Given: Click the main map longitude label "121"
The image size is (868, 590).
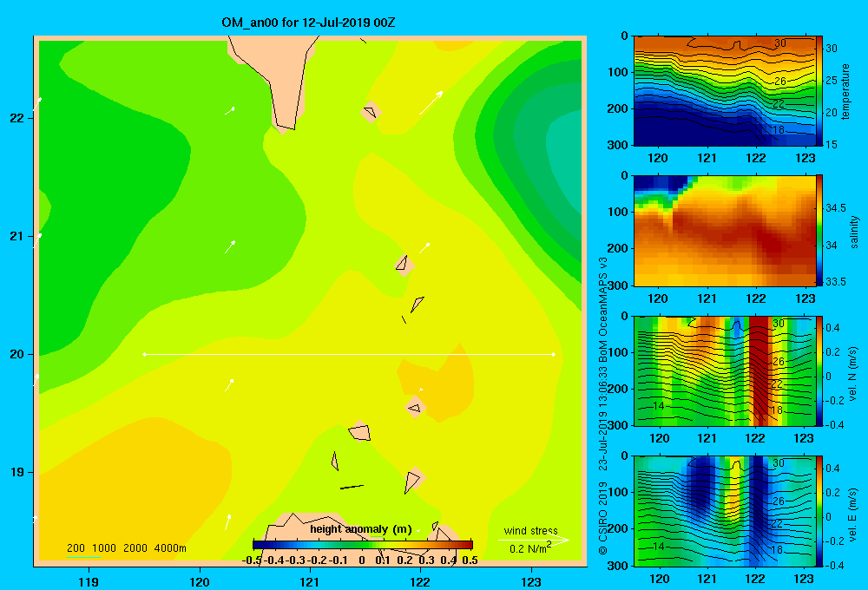Looking at the screenshot, I should (310, 581).
